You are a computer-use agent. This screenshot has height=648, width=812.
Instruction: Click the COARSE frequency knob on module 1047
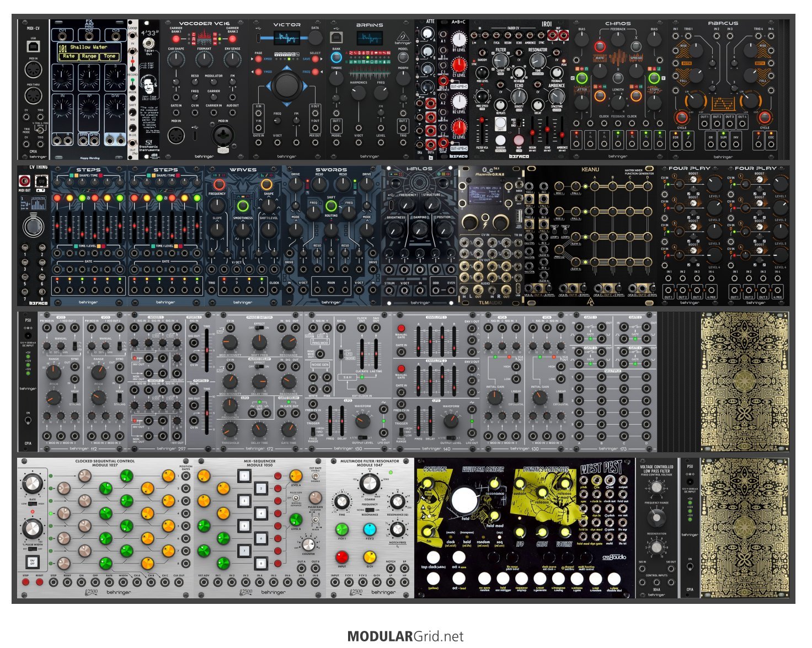370,483
